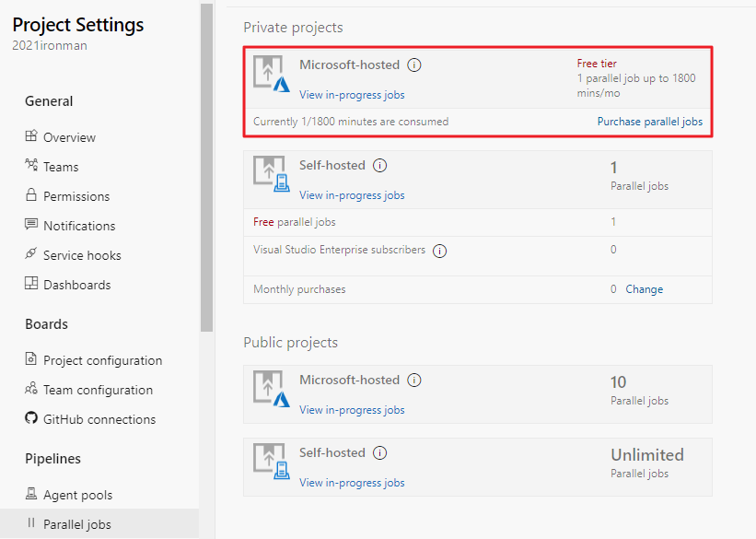The image size is (756, 539).
Task: Click Change link for Monthly purchases
Action: pyautogui.click(x=644, y=289)
